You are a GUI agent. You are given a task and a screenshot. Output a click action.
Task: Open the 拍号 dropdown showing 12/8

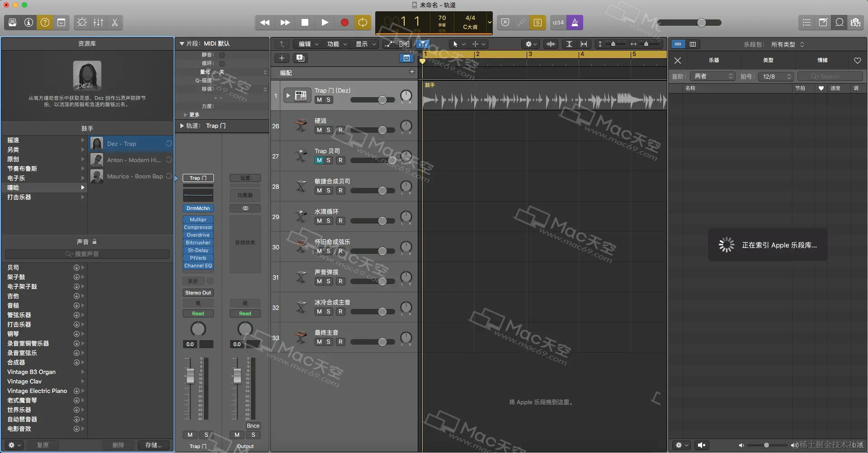[x=776, y=77]
